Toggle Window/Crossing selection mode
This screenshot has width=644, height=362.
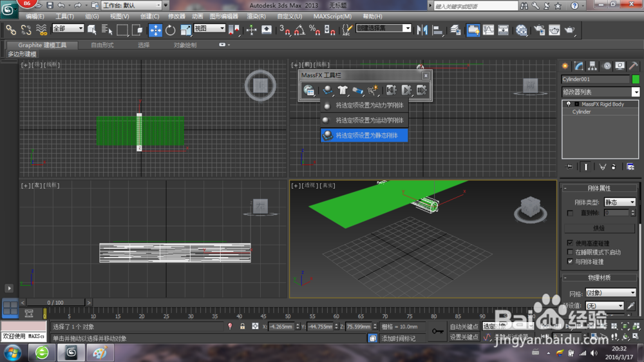[x=138, y=30]
